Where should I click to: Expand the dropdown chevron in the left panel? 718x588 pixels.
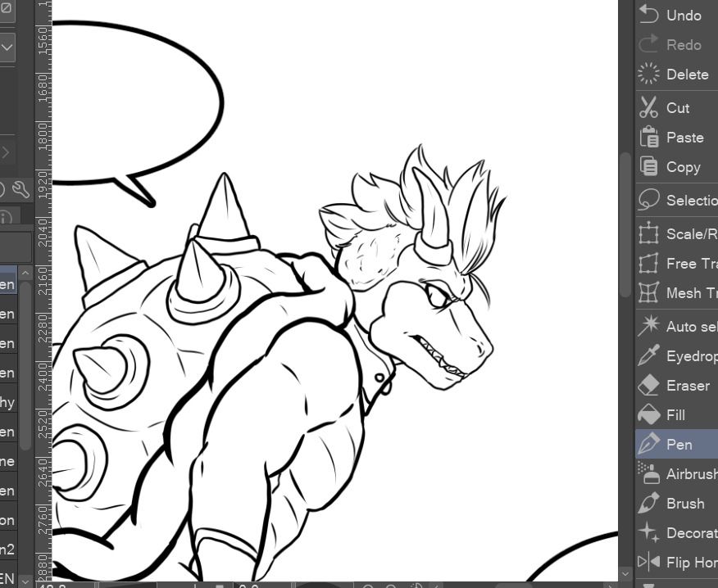[7, 47]
